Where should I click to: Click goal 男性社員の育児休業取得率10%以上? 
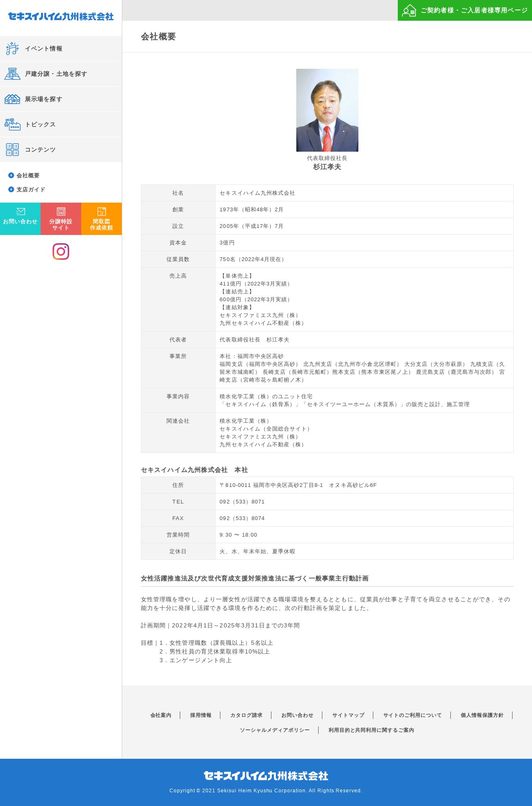click(215, 652)
